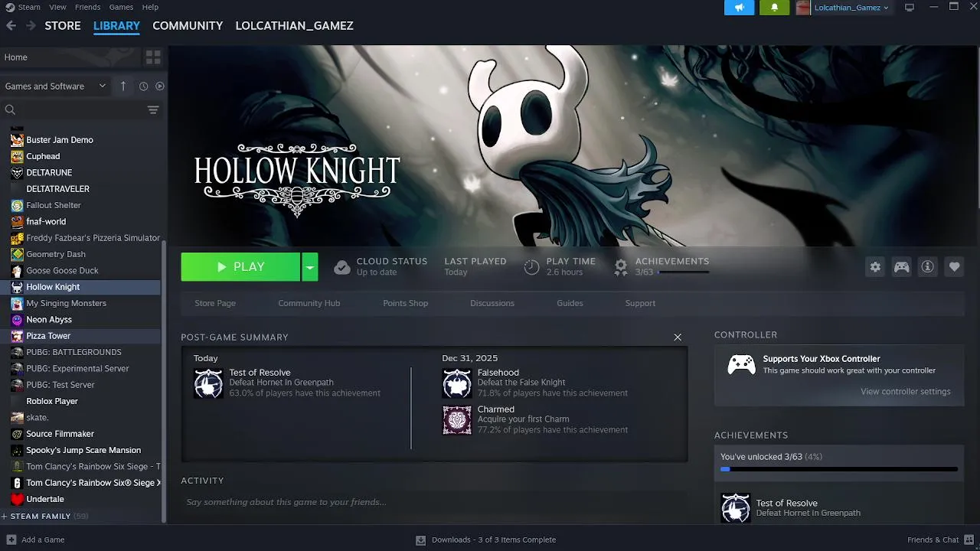
Task: Open the Help menu
Action: coord(150,7)
